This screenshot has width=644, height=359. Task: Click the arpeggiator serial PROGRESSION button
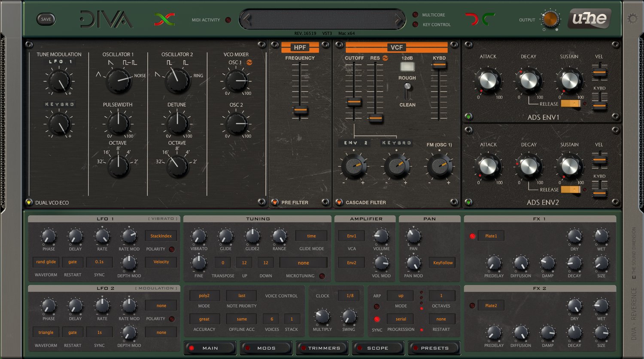[x=401, y=319]
